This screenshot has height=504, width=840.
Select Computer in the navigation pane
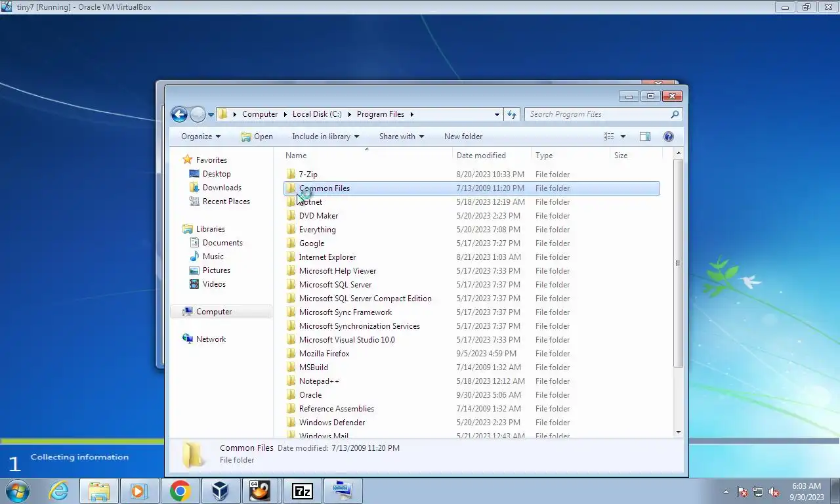[214, 312]
